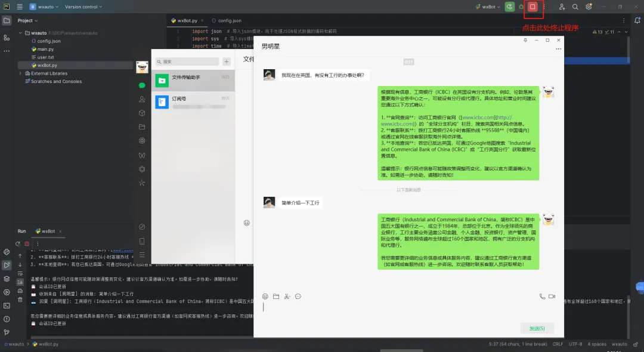644x352 pixels.
Task: Open Code With Me add-user icon
Action: click(562, 7)
